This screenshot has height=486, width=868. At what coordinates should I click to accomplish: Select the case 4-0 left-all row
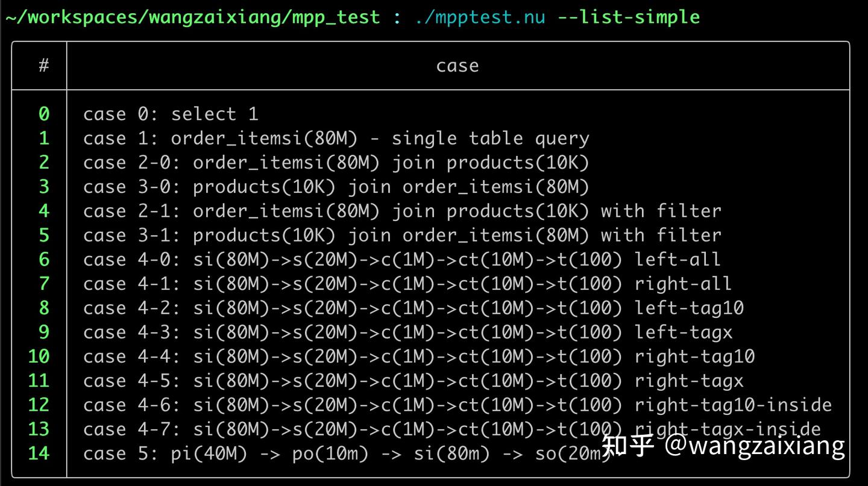point(402,260)
